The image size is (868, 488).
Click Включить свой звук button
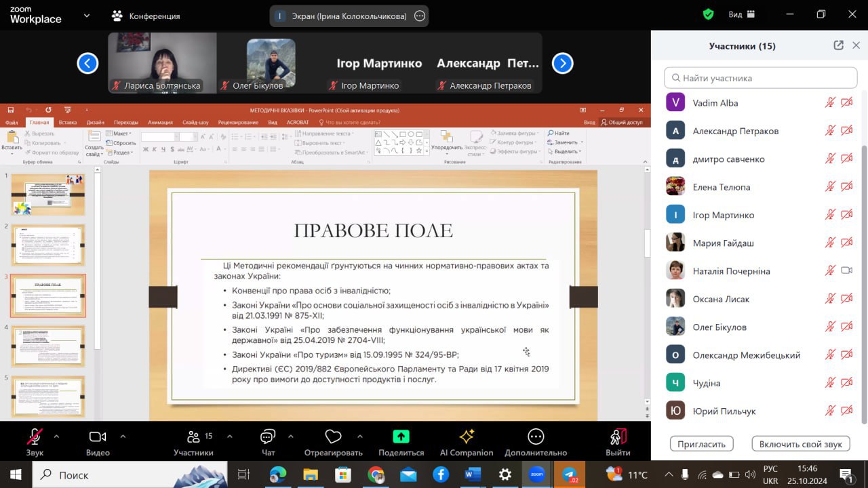click(800, 444)
